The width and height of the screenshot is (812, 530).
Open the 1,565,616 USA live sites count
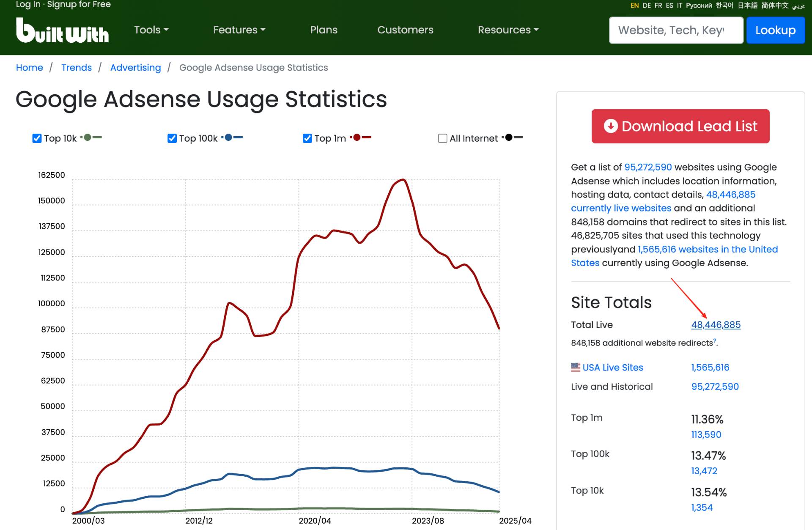710,368
